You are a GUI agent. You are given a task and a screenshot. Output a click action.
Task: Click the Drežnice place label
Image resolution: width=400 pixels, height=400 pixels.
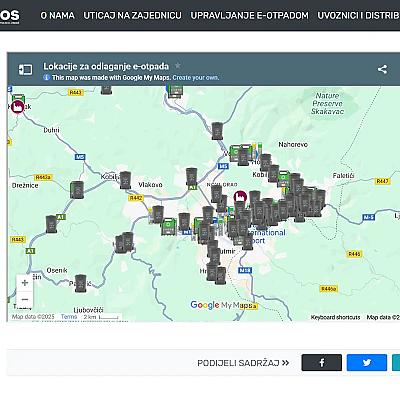(25, 185)
